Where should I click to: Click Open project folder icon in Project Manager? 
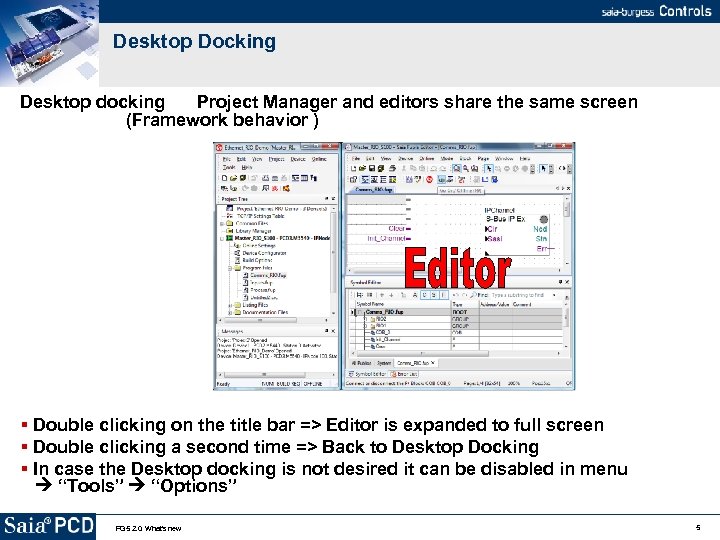coord(233,178)
